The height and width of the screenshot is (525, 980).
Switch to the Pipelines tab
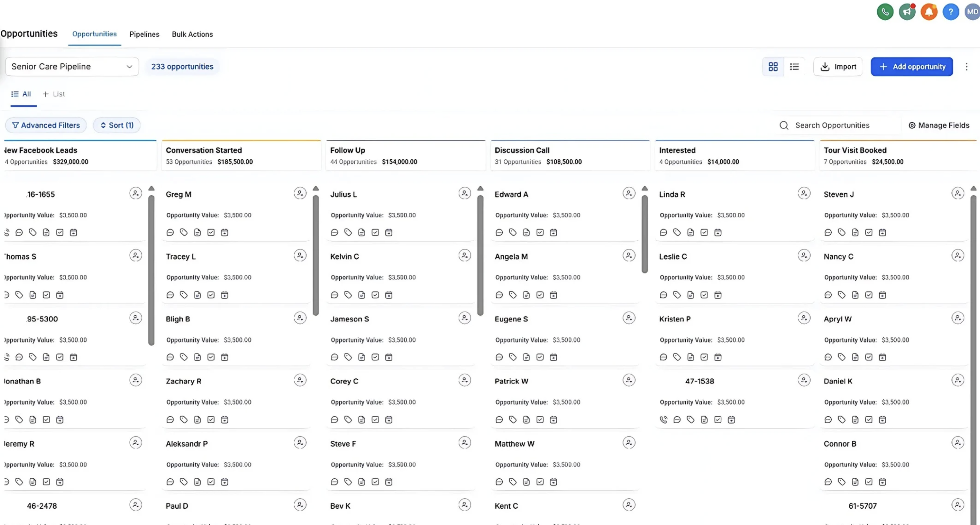click(144, 34)
